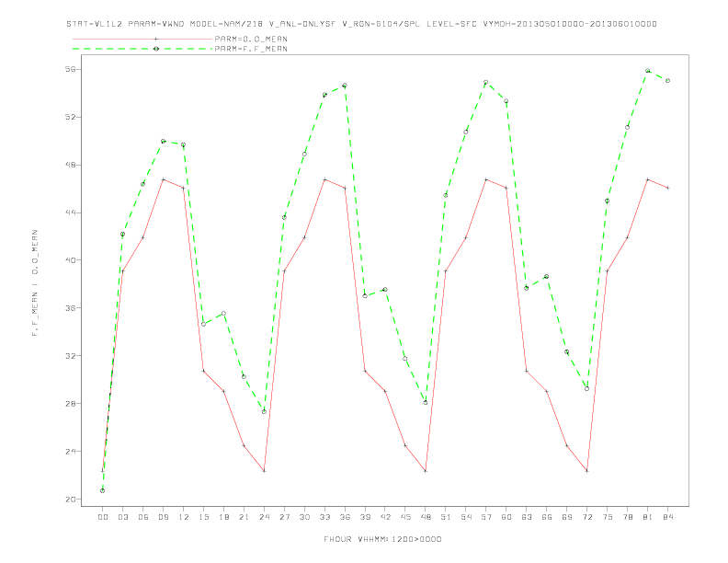Viewport: 728px width, 563px height.
Task: Select the red solid legend line sample
Action: point(142,39)
